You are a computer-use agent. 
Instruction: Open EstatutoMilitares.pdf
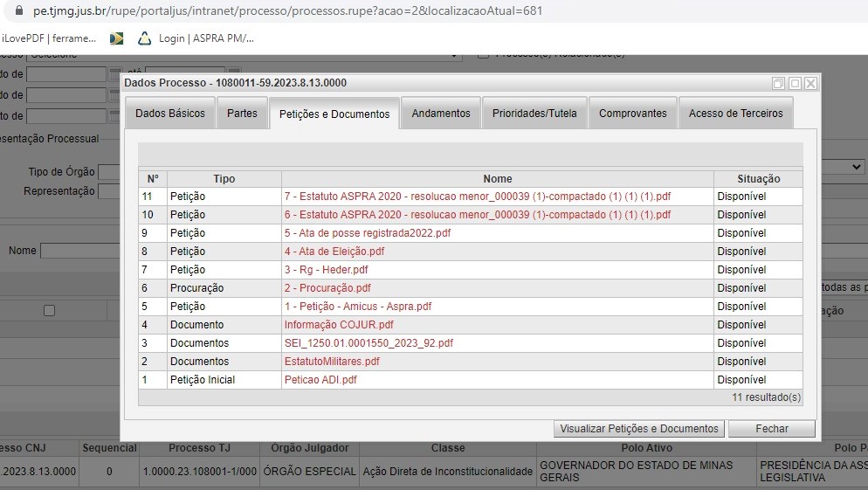pos(332,361)
